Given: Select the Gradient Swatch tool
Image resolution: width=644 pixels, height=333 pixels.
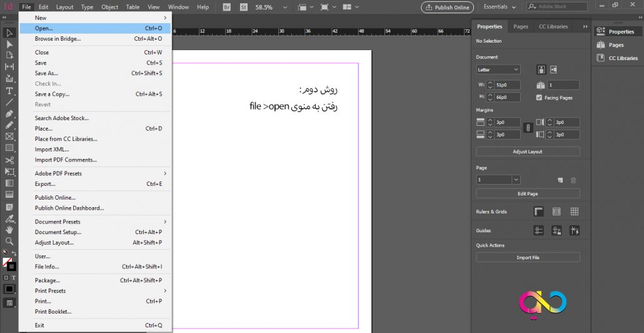Looking at the screenshot, I should click(9, 183).
